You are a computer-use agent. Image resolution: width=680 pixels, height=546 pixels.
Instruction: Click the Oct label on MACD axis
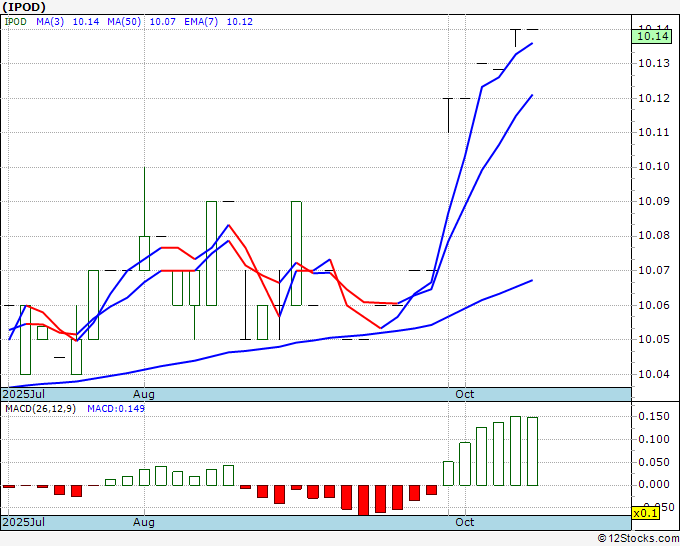point(464,522)
